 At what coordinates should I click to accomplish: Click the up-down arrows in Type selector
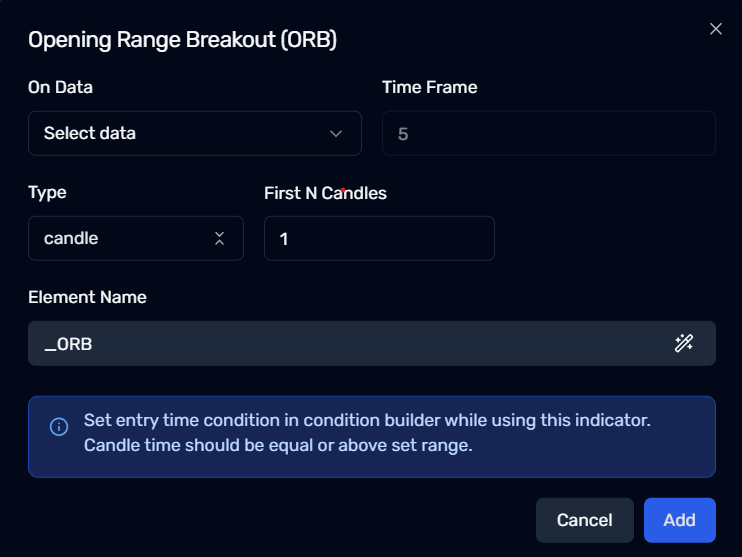[x=219, y=238]
